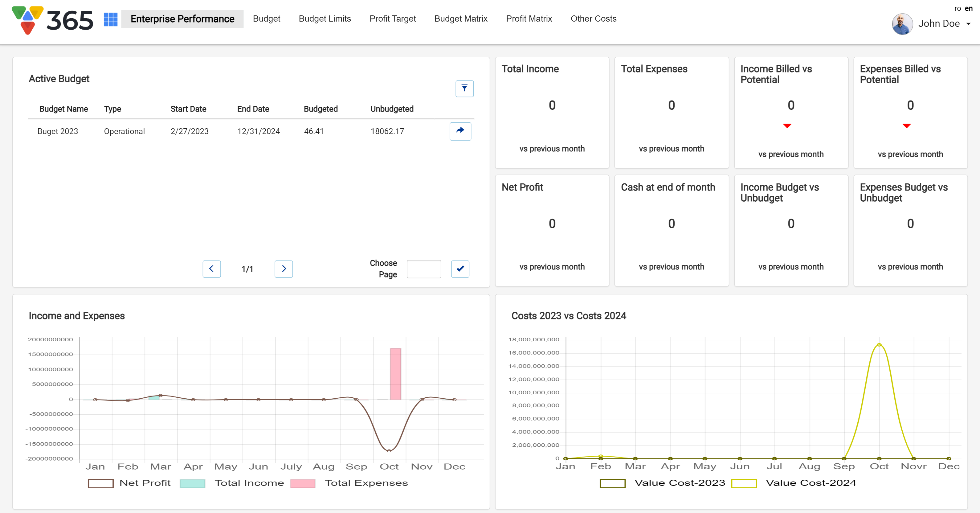Open the Budget Matrix menu item
980x513 pixels.
460,18
